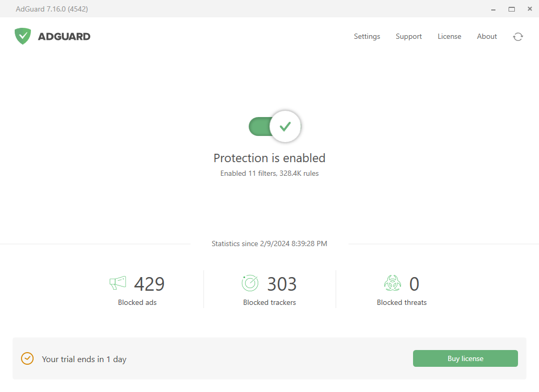Viewport: 539px width, 392px height.
Task: Click the AdGuard 7.16.0 (4542) window title
Action: (52, 9)
